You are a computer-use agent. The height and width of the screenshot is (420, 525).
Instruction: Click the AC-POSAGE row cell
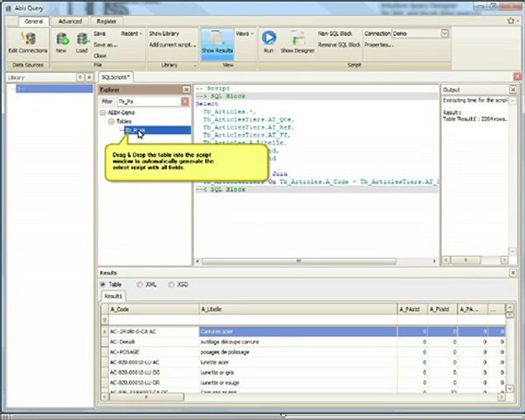[x=153, y=352]
